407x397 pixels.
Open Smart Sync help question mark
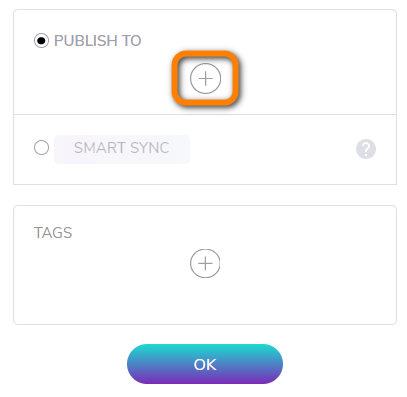[x=366, y=149]
